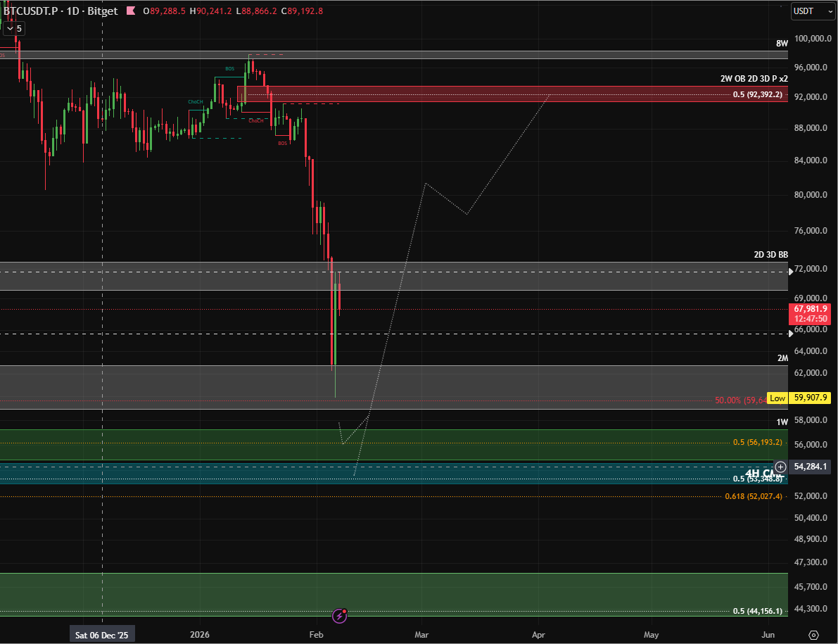Open the USDT currency dropdown

click(x=813, y=11)
